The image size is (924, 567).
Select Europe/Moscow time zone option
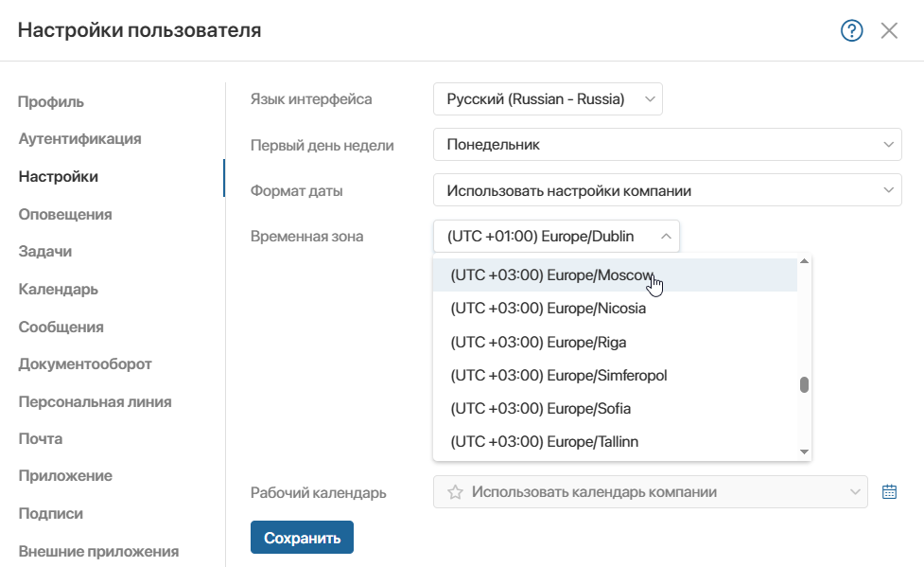point(615,275)
